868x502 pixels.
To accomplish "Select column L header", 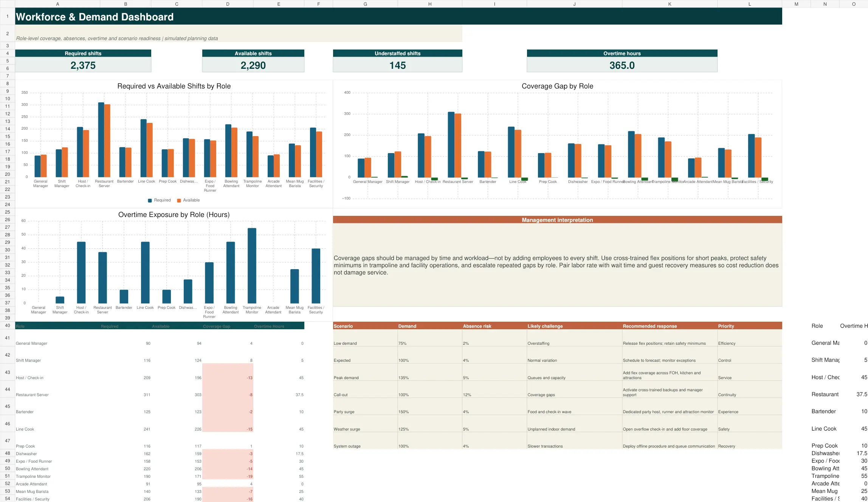I will [750, 4].
